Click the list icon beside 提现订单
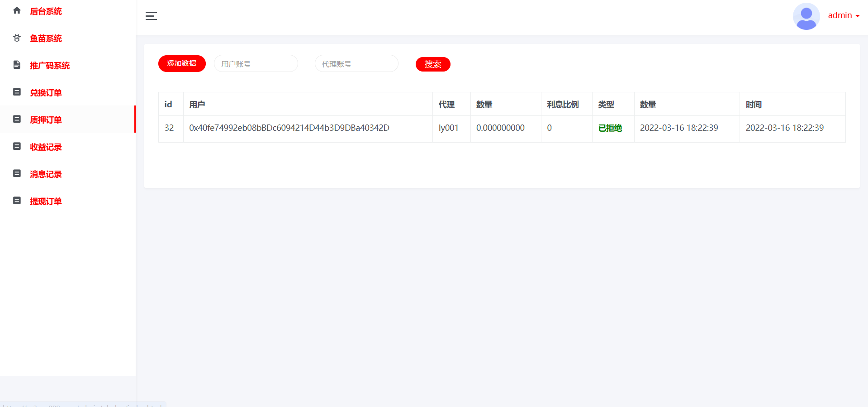Viewport: 868px width, 407px height. pos(17,201)
